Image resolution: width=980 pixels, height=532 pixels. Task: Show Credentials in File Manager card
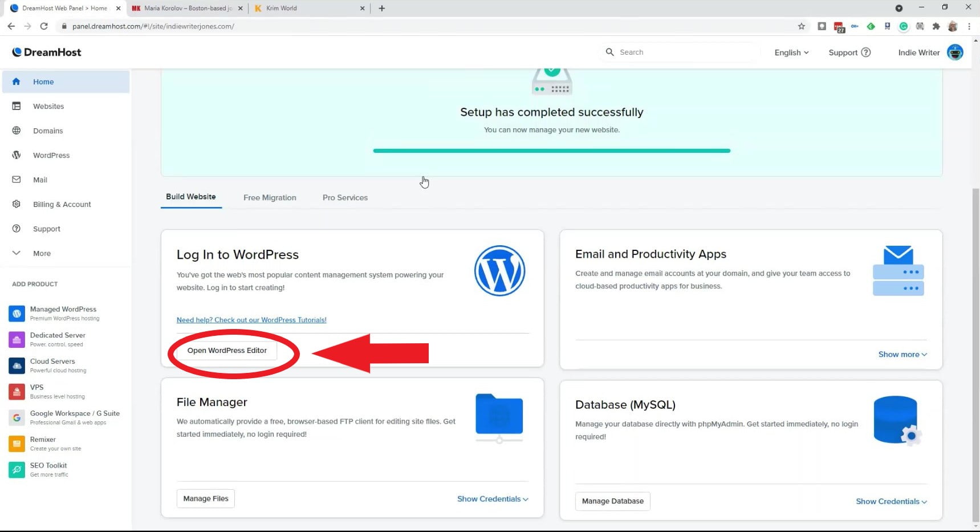tap(493, 499)
